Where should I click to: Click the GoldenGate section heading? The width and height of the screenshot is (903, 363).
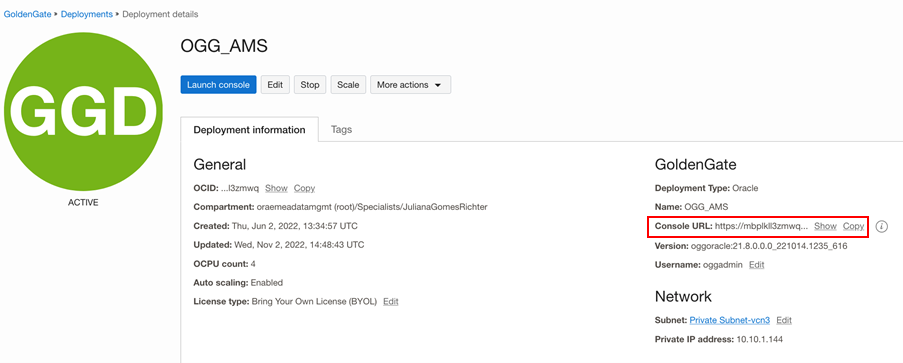(x=696, y=165)
